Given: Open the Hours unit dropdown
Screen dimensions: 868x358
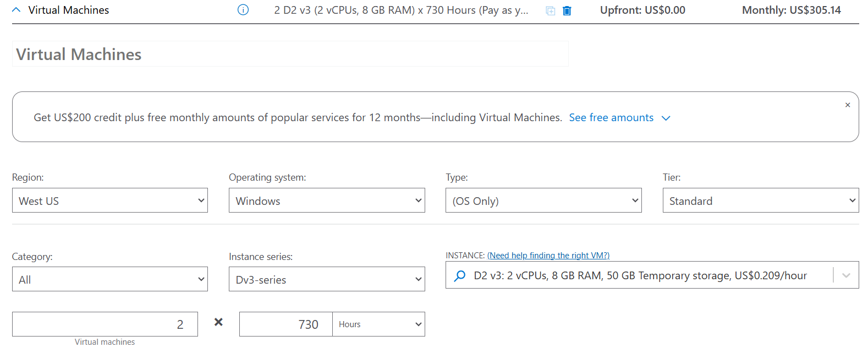Looking at the screenshot, I should [x=378, y=324].
